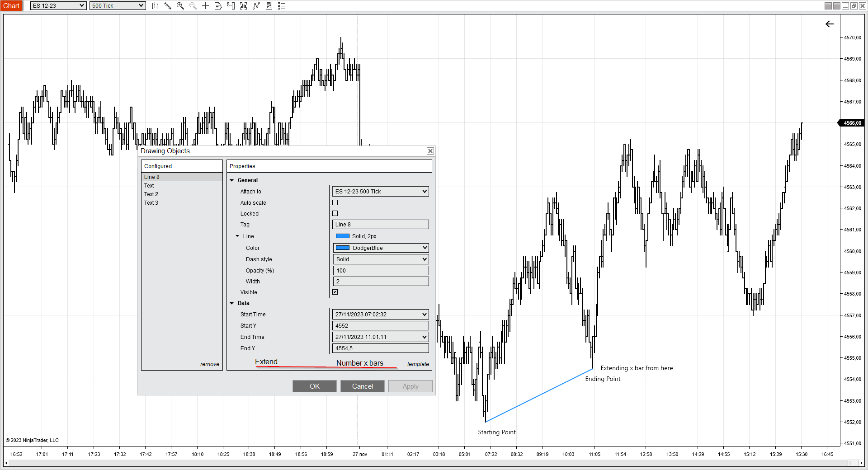Open the Dash style dropdown

coord(381,259)
